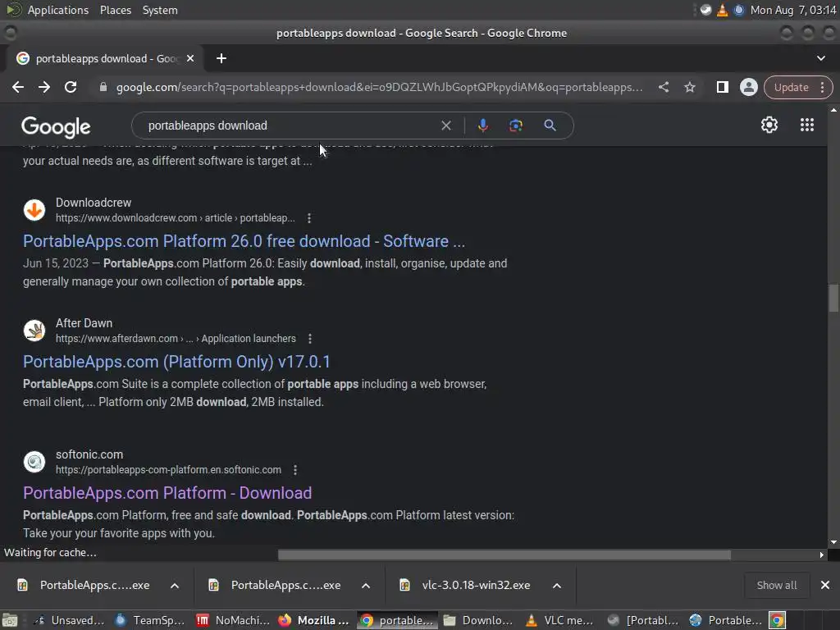Bookmark this page with the star

pos(689,87)
